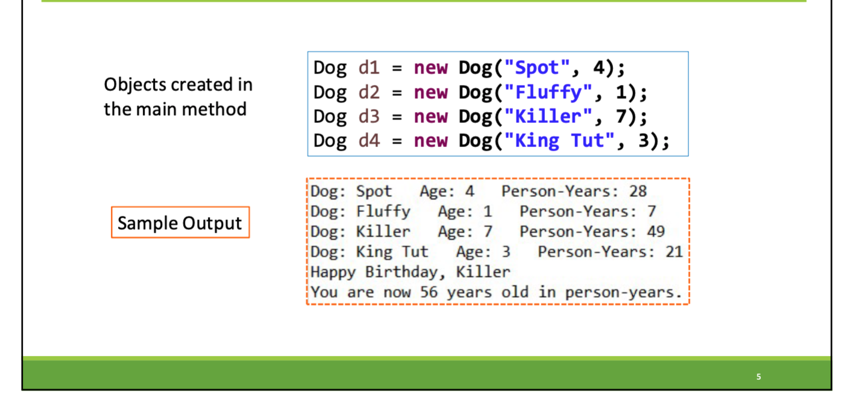
Task: Click the green bar at the top
Action: point(422,3)
